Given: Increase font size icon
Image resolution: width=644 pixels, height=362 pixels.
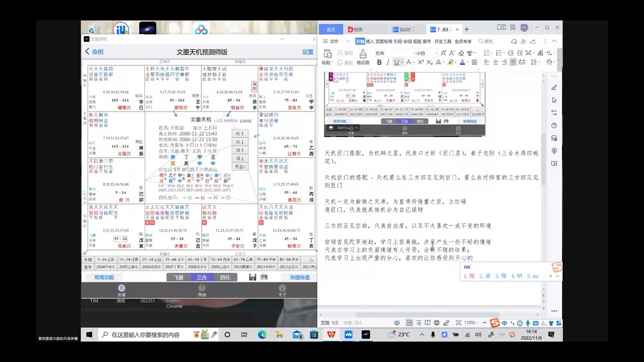Looking at the screenshot, I should [443, 53].
